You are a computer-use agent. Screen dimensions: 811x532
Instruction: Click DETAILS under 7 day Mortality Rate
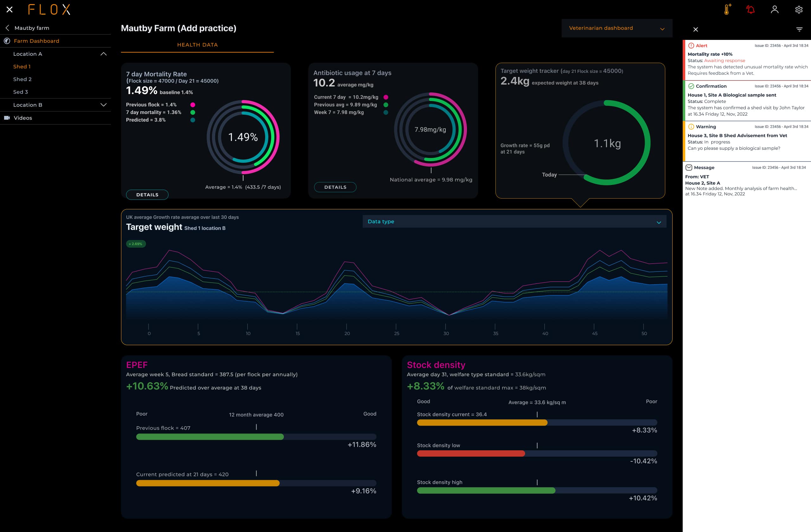click(x=147, y=194)
